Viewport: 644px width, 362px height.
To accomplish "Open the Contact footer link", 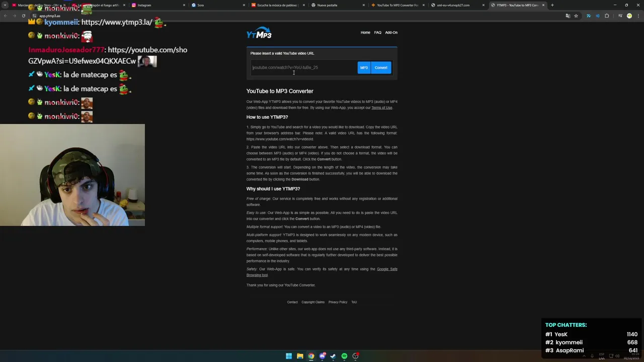I will 292,302.
